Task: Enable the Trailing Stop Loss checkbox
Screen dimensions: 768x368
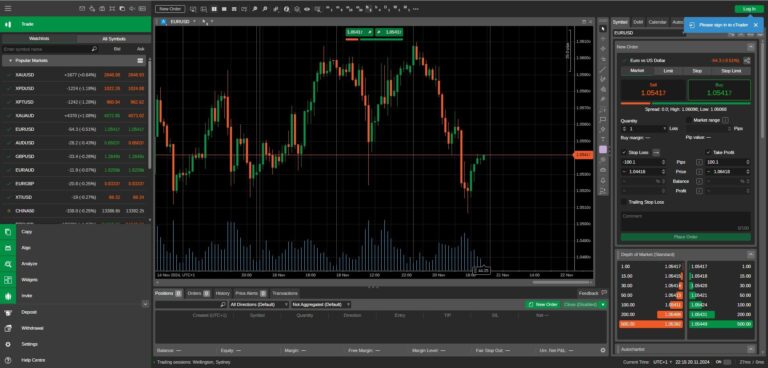Action: click(624, 202)
